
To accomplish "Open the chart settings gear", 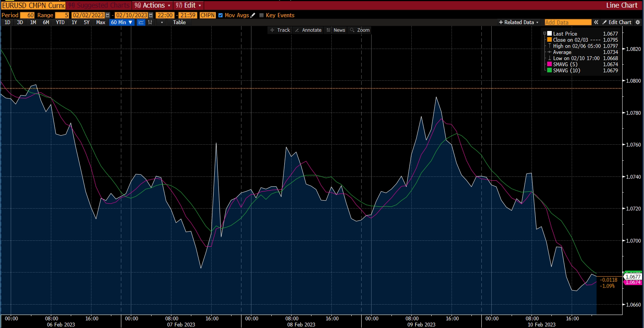I will [x=638, y=22].
